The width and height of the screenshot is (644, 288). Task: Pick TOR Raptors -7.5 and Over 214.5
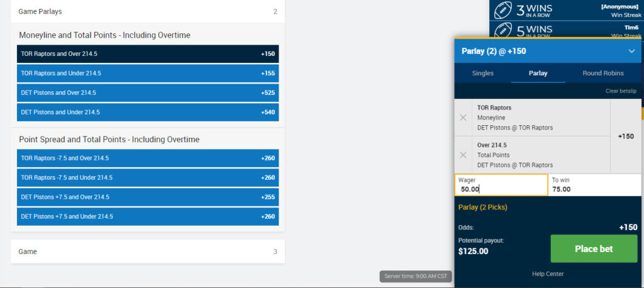pos(148,158)
